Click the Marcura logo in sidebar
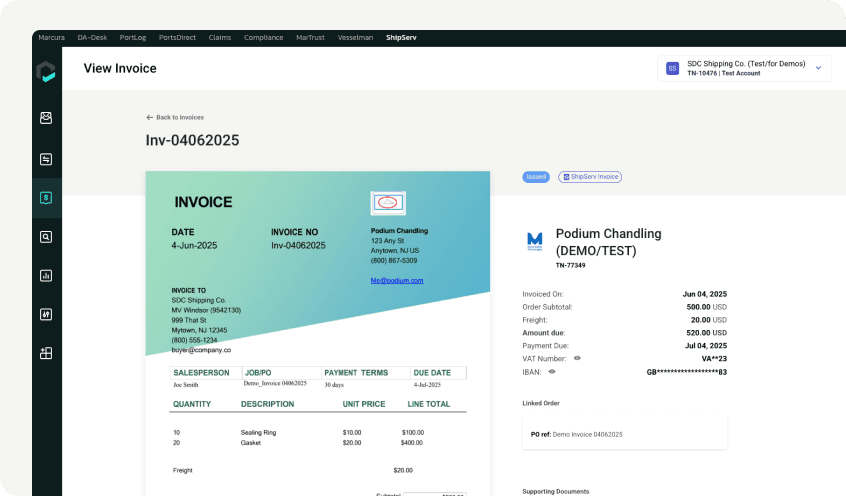Screen dimensions: 846x496 click(46, 71)
